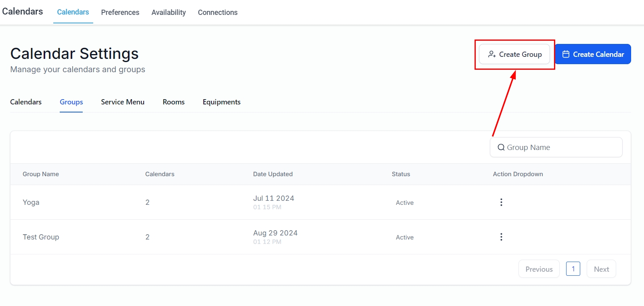The width and height of the screenshot is (644, 306).
Task: Select page 1 in pagination
Action: click(573, 269)
